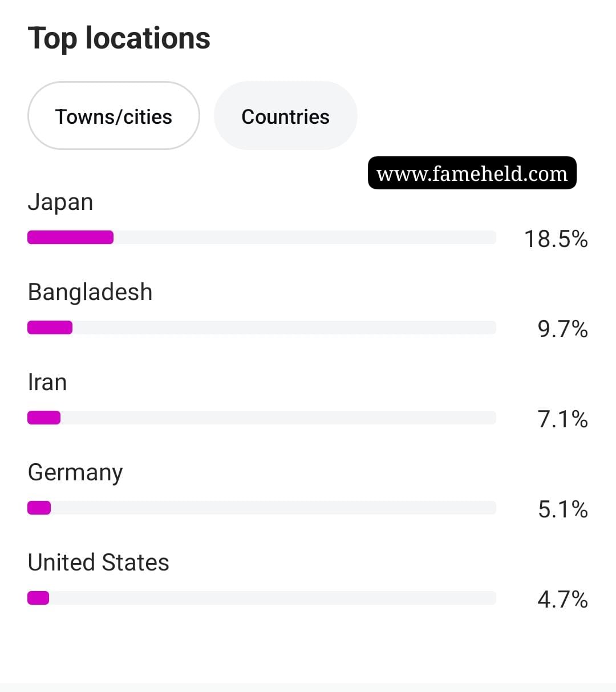Click the Bangladesh magenta progress bar

(x=50, y=327)
